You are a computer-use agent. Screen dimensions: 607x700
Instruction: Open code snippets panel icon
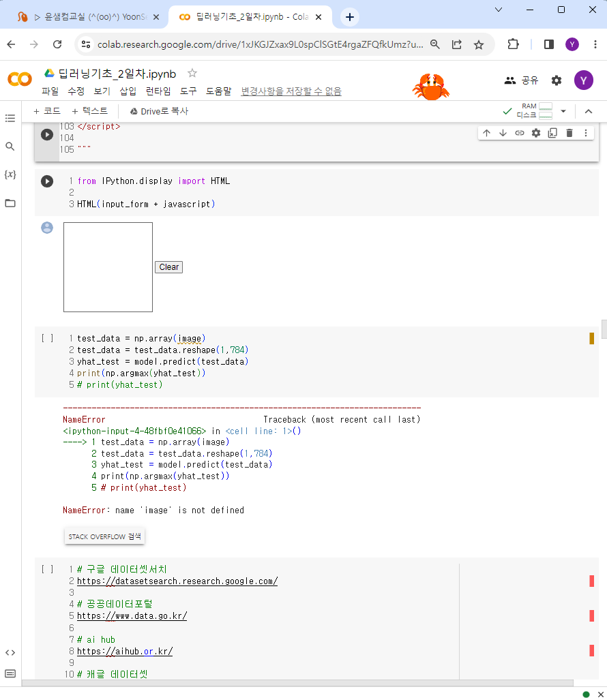(10, 653)
